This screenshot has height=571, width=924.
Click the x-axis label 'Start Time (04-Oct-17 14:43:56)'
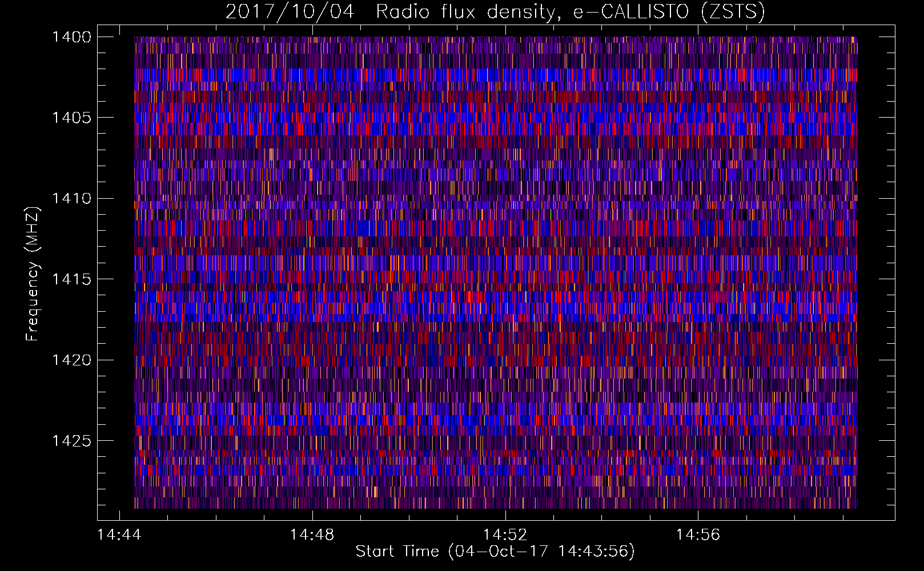pyautogui.click(x=495, y=552)
